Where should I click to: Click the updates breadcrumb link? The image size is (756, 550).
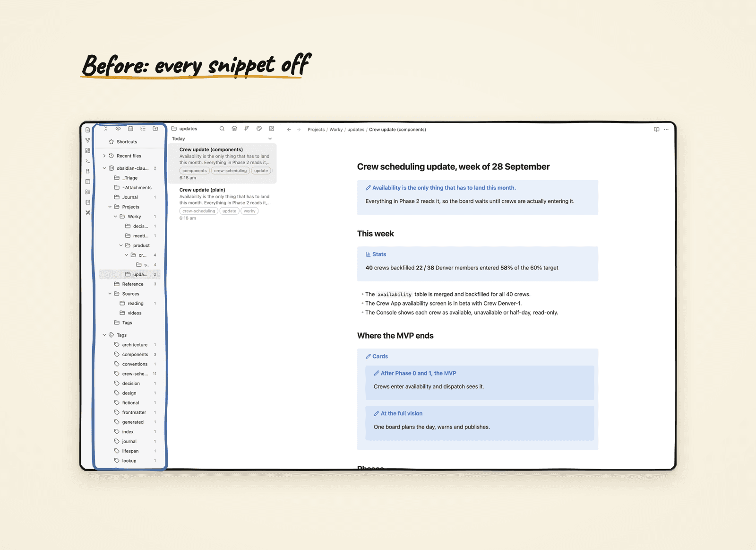coord(356,130)
